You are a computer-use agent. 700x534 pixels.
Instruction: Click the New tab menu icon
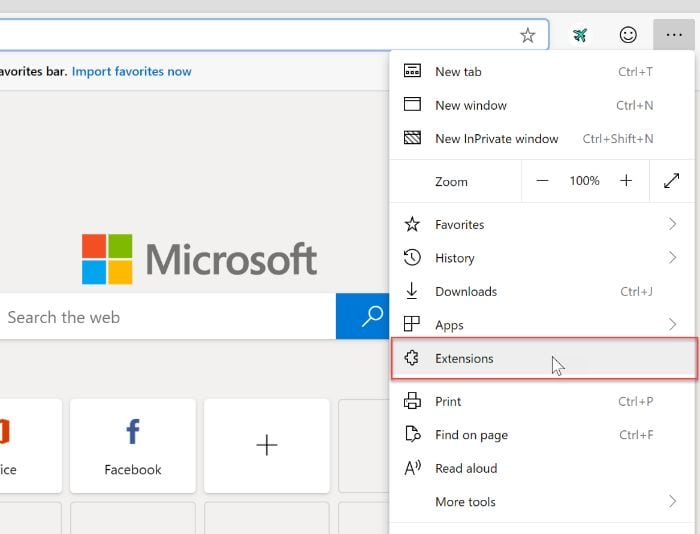tap(412, 71)
